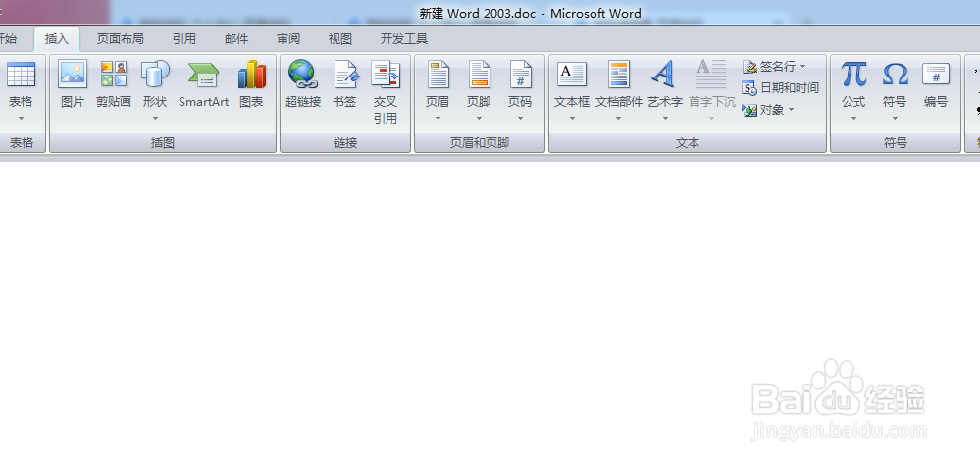Switch to the Page Layout (页面布局) tab
The height and width of the screenshot is (464, 980).
tap(120, 39)
